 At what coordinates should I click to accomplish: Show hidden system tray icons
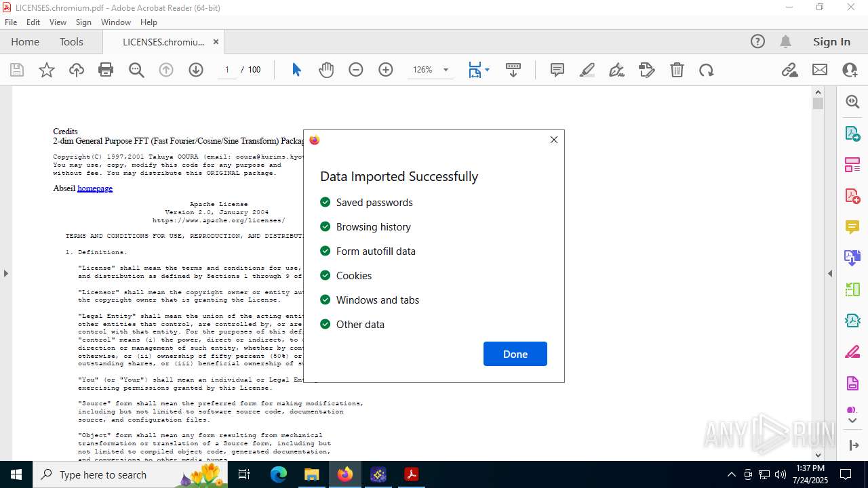coord(731,474)
